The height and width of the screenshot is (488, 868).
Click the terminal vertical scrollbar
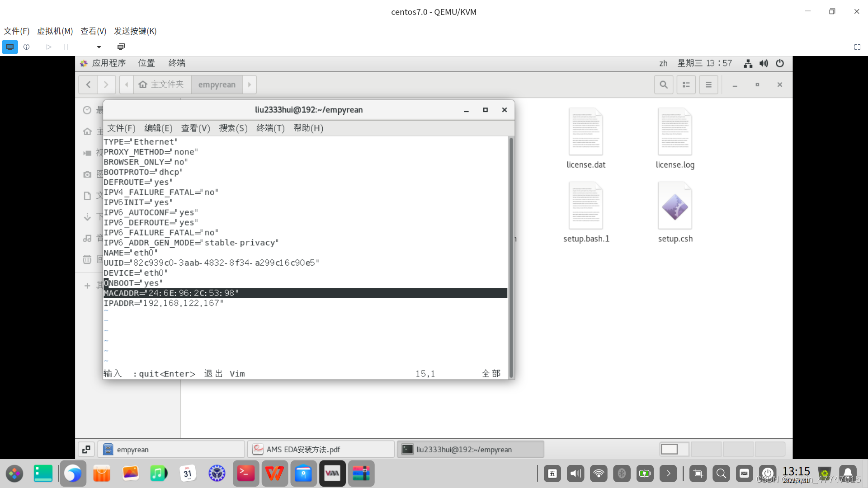click(511, 258)
